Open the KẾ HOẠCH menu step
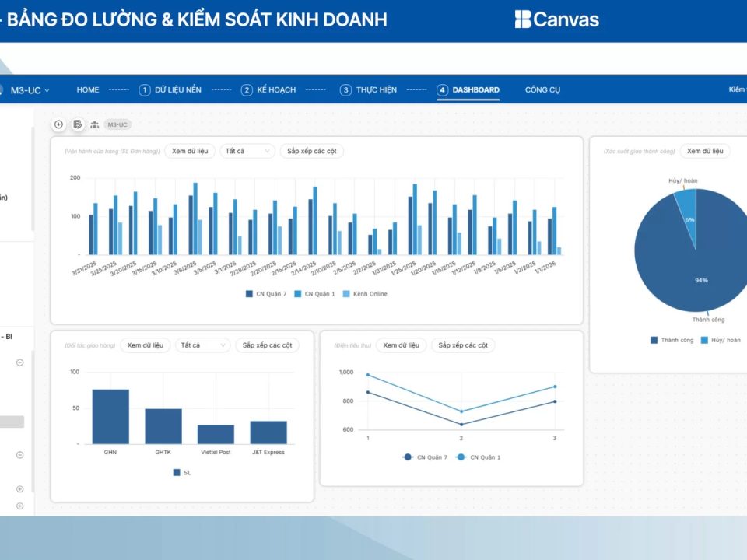This screenshot has width=747, height=560. click(276, 90)
